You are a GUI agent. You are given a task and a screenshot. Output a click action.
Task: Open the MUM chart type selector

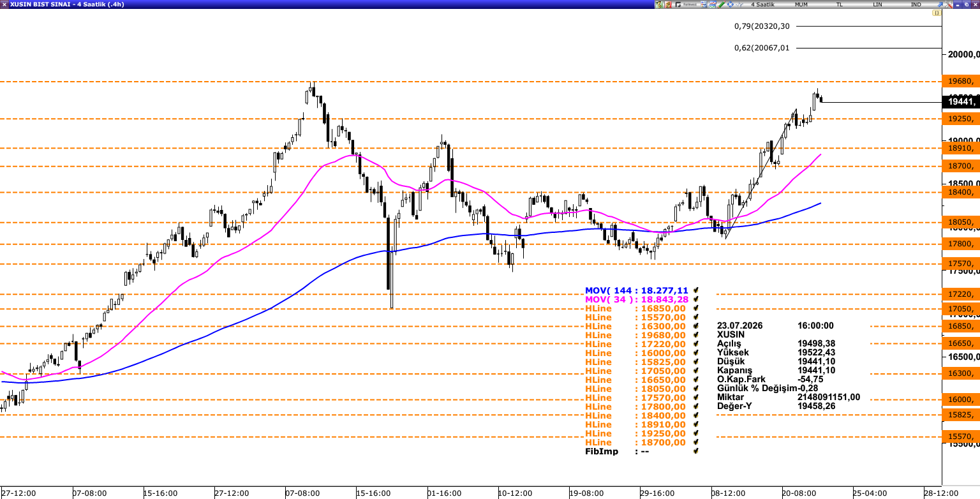(801, 4)
